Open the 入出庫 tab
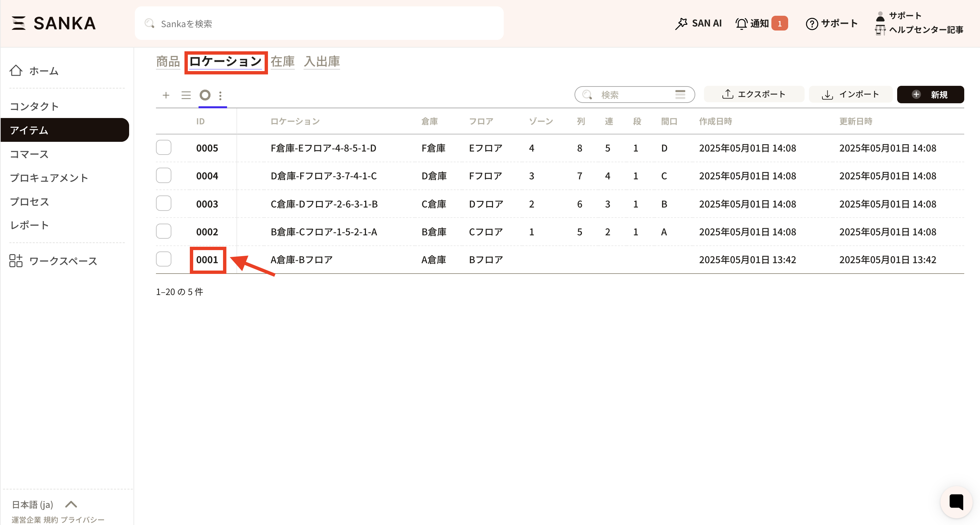This screenshot has height=525, width=980. [x=322, y=62]
